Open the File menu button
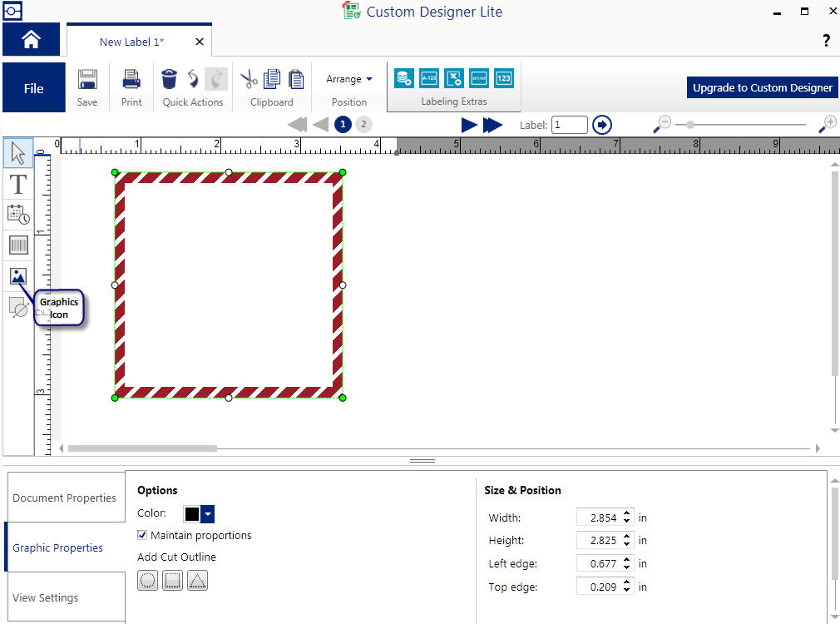This screenshot has width=840, height=624. coord(34,88)
